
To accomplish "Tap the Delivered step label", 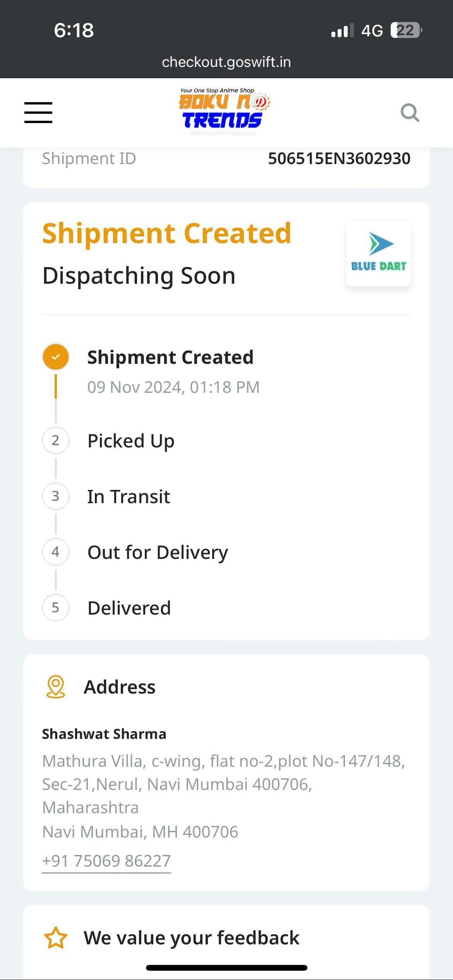I will pyautogui.click(x=129, y=608).
